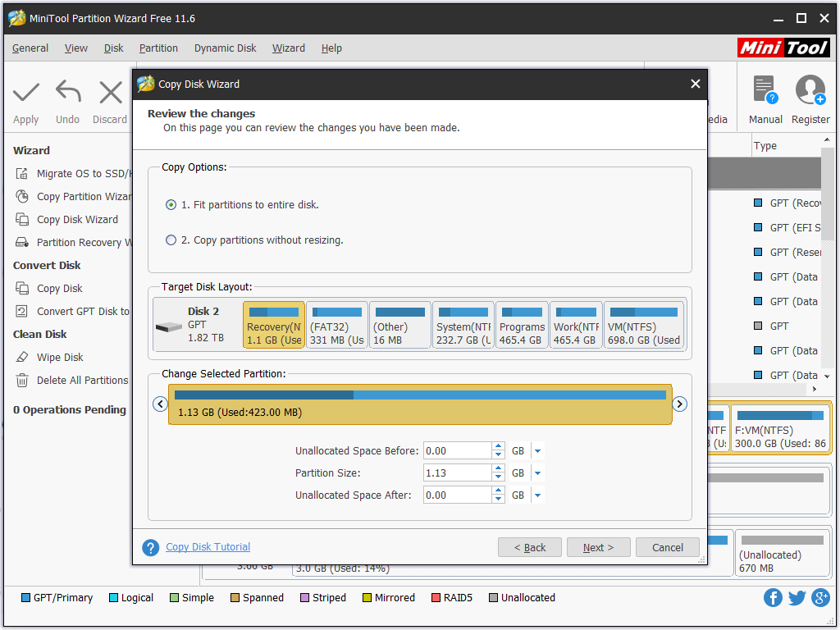
Task: Click Migrate OS to SSD icon
Action: pos(22,174)
